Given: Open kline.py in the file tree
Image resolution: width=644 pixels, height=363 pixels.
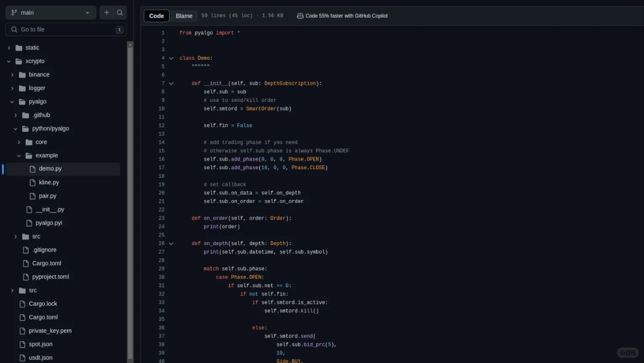Looking at the screenshot, I should (49, 182).
